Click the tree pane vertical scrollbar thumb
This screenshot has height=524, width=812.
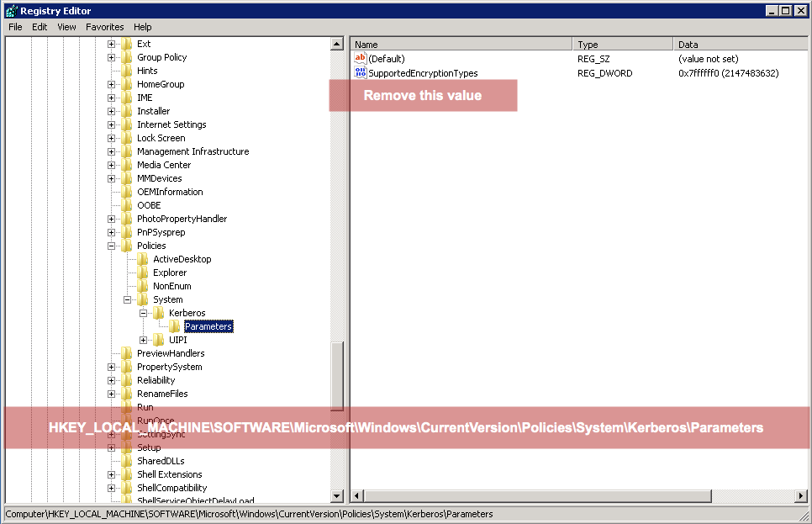[x=336, y=376]
